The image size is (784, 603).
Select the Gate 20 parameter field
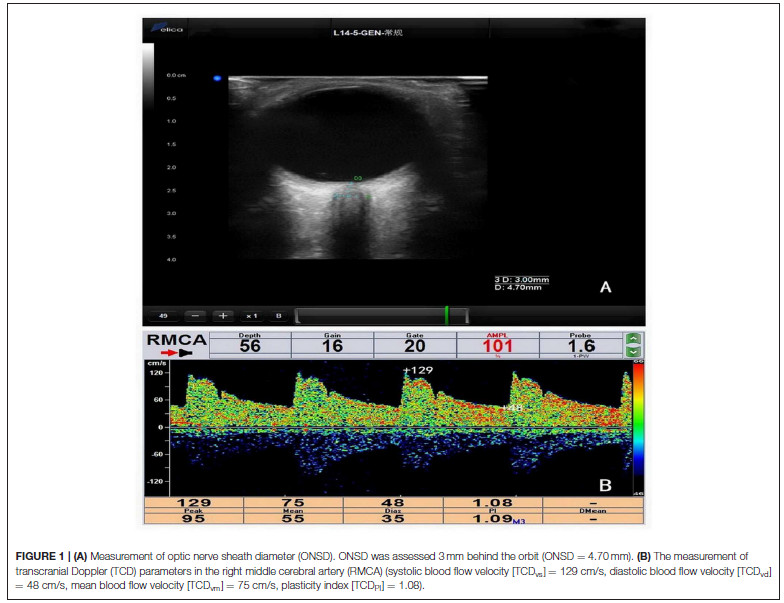coord(413,345)
